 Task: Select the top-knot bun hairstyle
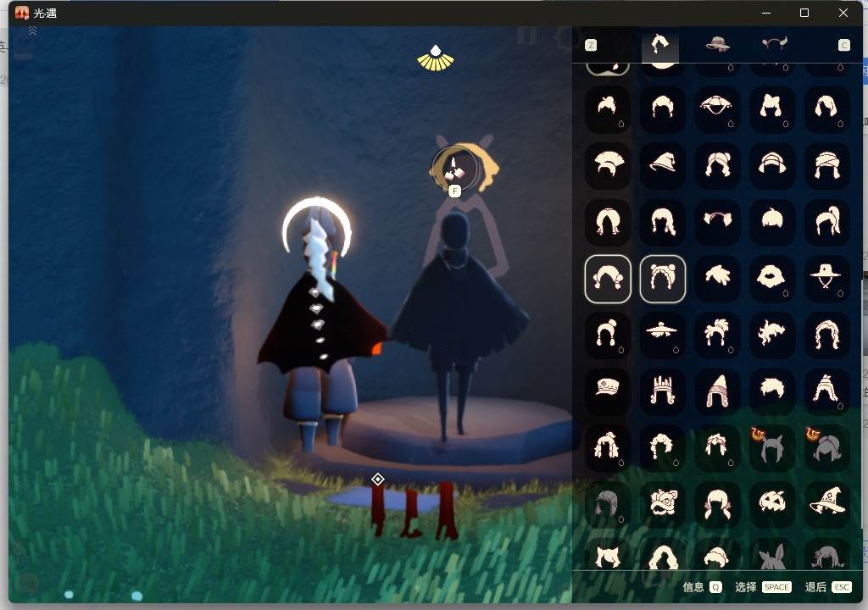pyautogui.click(x=608, y=108)
